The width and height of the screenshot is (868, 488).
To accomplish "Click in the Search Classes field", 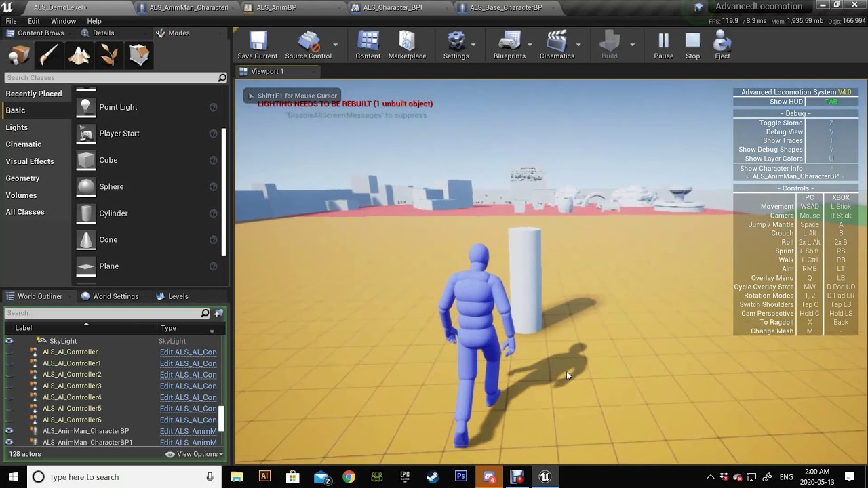I will (116, 77).
